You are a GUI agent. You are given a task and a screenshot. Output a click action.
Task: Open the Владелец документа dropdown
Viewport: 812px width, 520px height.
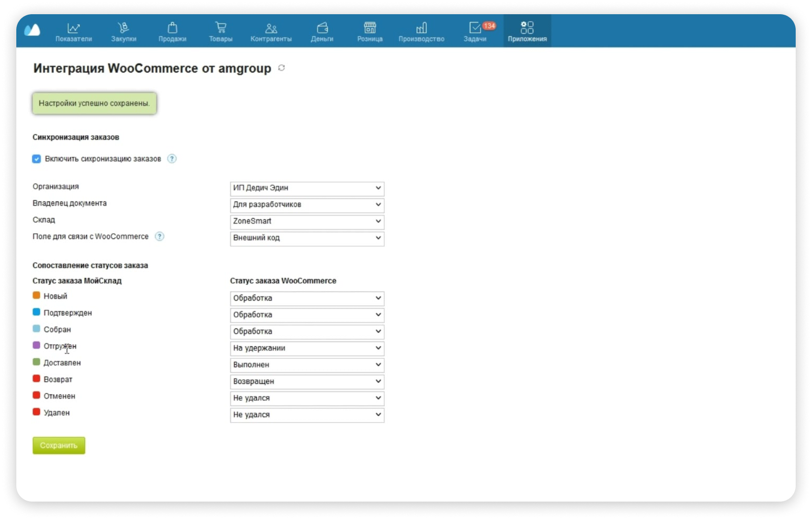tap(307, 205)
